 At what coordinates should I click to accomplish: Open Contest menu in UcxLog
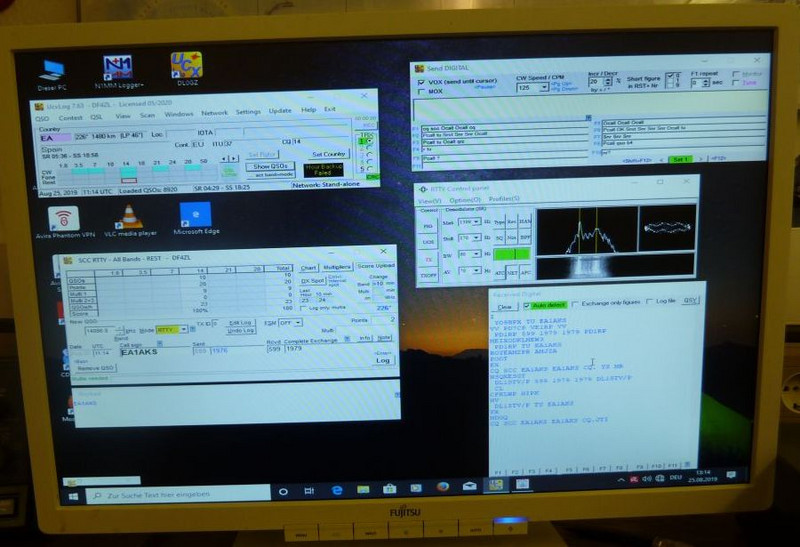pos(70,118)
